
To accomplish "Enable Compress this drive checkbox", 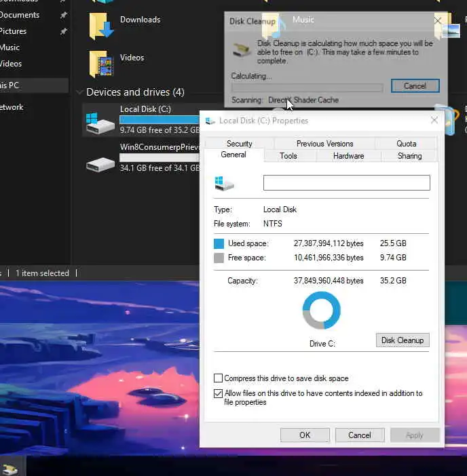I will (218, 378).
